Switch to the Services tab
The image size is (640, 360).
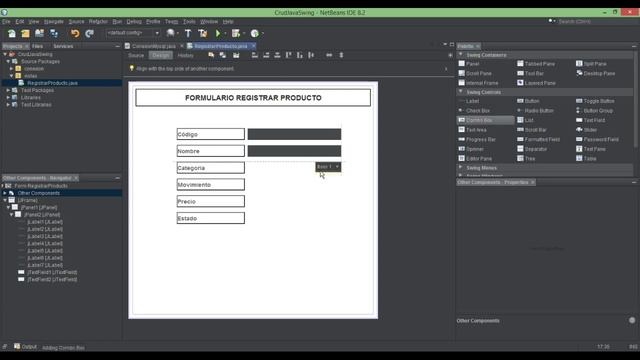[63, 46]
